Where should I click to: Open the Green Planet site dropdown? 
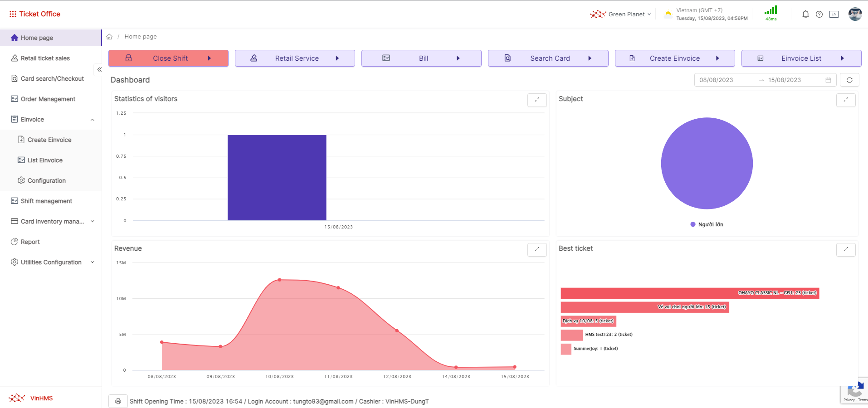point(620,15)
